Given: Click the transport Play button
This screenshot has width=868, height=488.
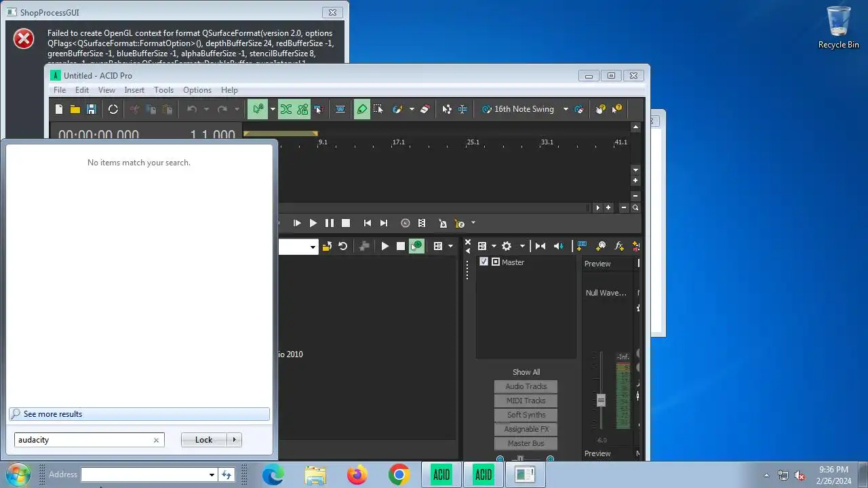Looking at the screenshot, I should pyautogui.click(x=313, y=223).
